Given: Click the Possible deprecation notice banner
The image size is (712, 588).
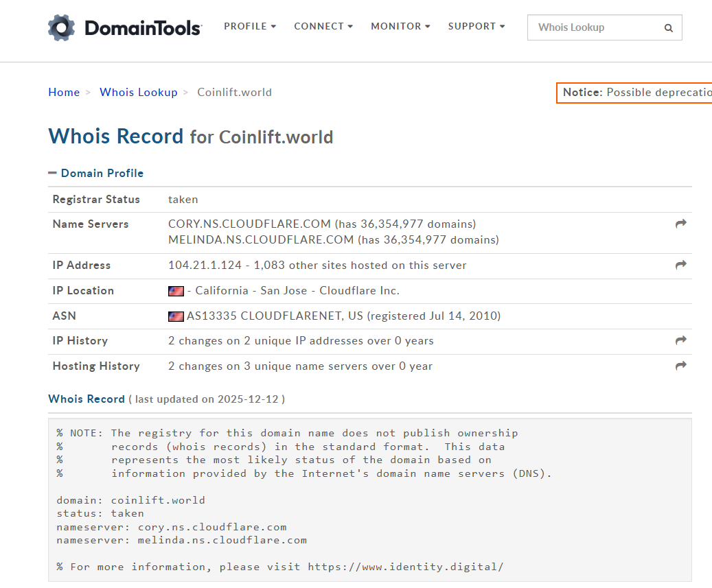Looking at the screenshot, I should 634,92.
